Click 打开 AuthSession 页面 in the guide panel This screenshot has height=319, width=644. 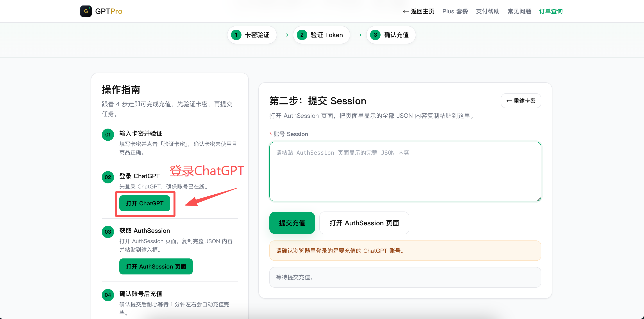click(156, 267)
